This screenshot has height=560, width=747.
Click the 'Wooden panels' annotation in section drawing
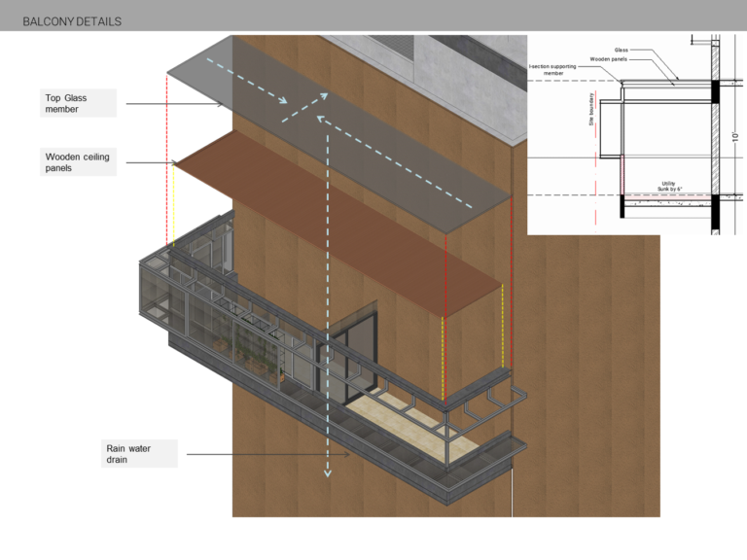point(608,59)
